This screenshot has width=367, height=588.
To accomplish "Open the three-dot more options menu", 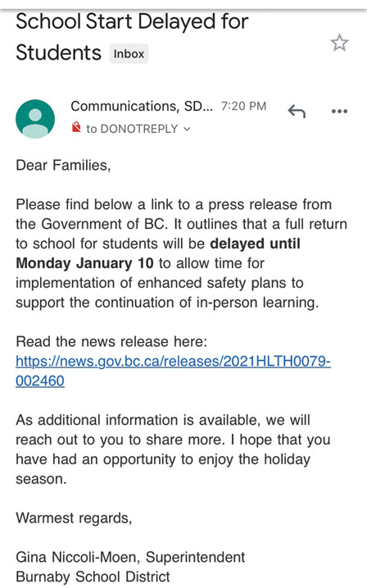I will pyautogui.click(x=339, y=112).
